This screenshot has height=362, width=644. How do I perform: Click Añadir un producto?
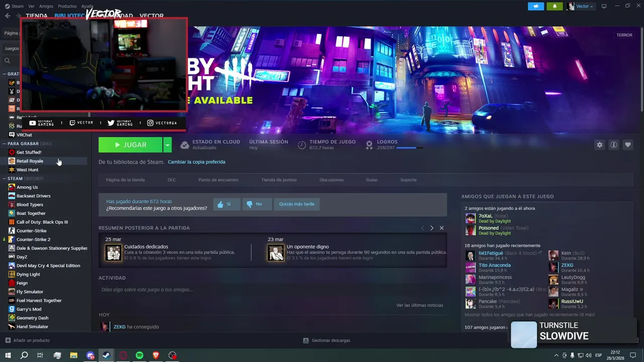coord(27,340)
